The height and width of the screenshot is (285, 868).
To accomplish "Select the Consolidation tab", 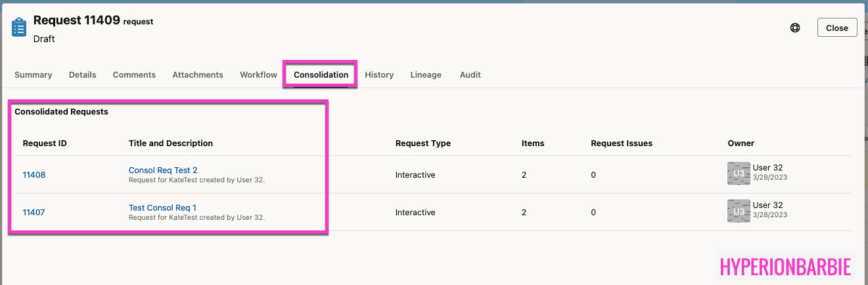I will pos(321,75).
